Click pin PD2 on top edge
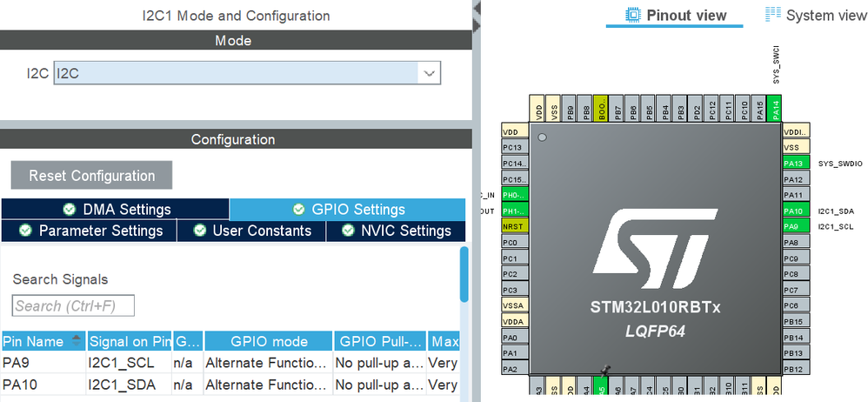The image size is (868, 402). [695, 109]
